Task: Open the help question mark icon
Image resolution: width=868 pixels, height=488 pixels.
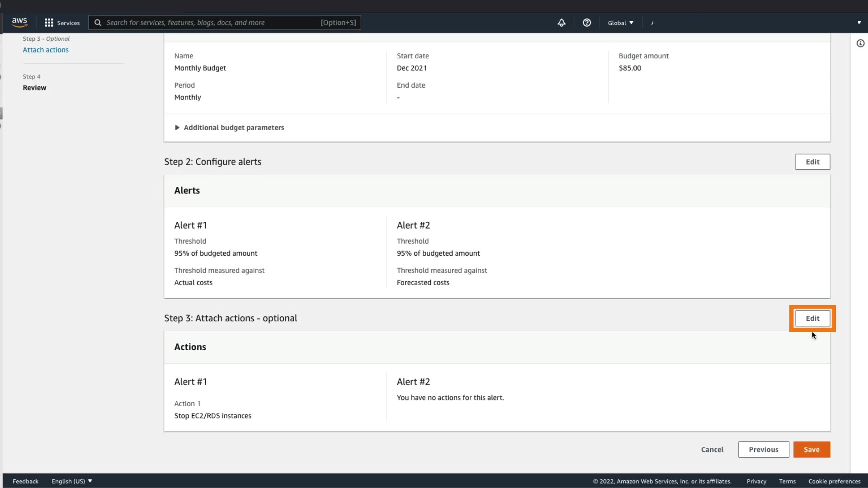Action: (587, 23)
